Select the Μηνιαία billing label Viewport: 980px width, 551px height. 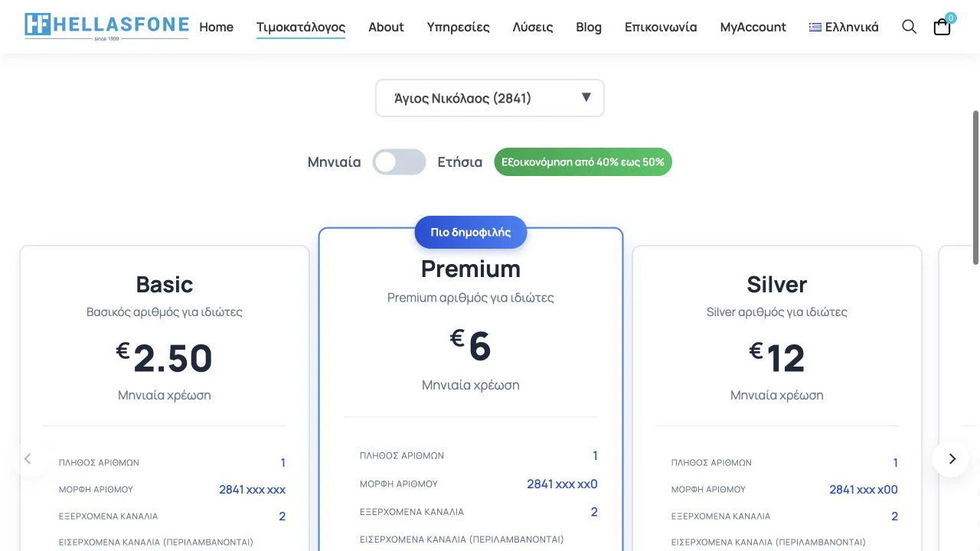pos(334,162)
